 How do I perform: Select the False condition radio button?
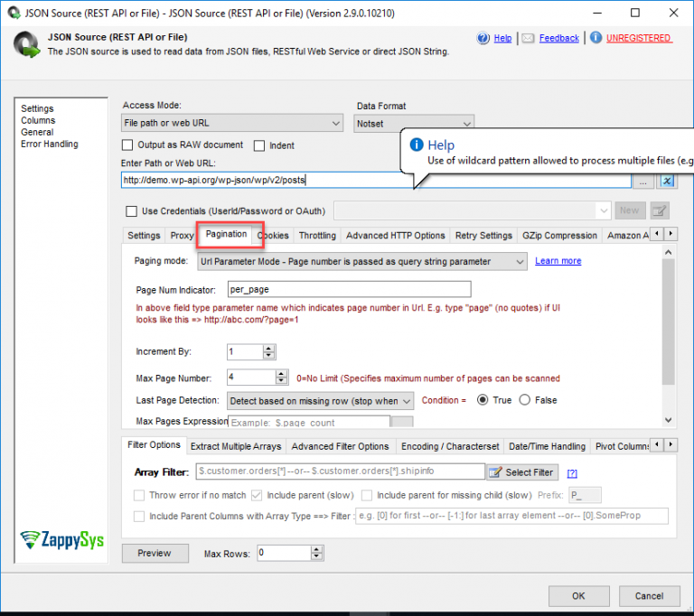[526, 400]
